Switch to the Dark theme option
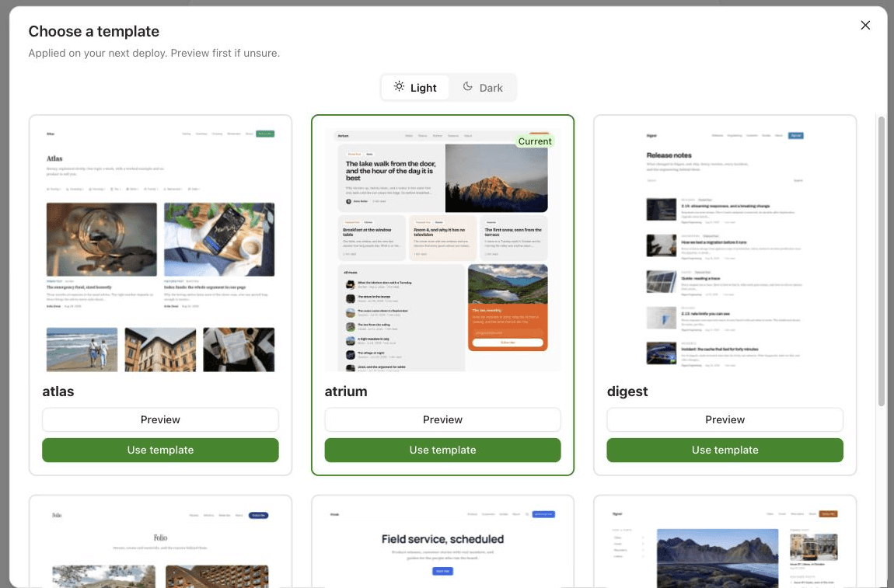The width and height of the screenshot is (894, 588). 482,88
